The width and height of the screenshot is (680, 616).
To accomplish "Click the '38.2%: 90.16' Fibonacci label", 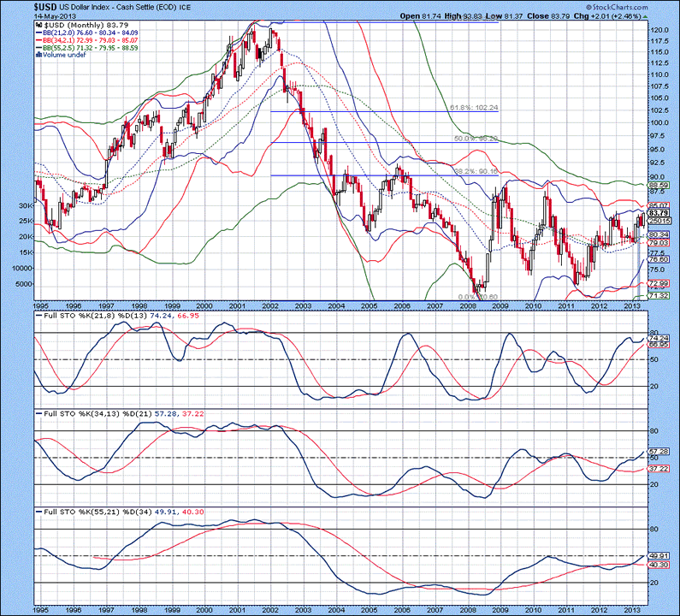I will (x=476, y=171).
